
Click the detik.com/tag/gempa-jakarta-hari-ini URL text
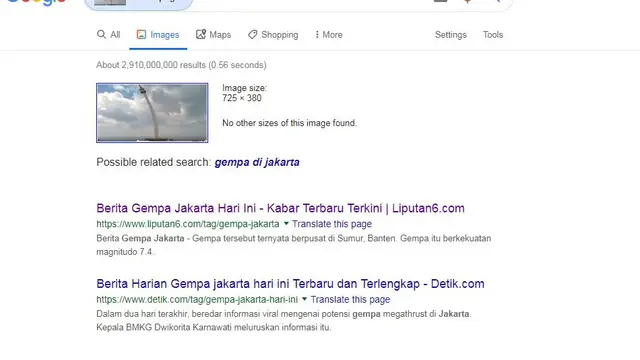(x=197, y=299)
